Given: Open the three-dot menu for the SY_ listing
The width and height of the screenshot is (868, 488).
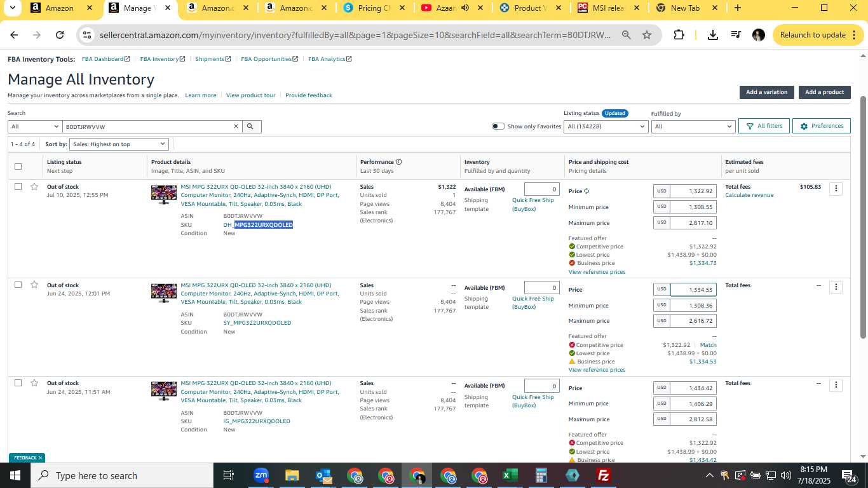Looking at the screenshot, I should pos(836,287).
